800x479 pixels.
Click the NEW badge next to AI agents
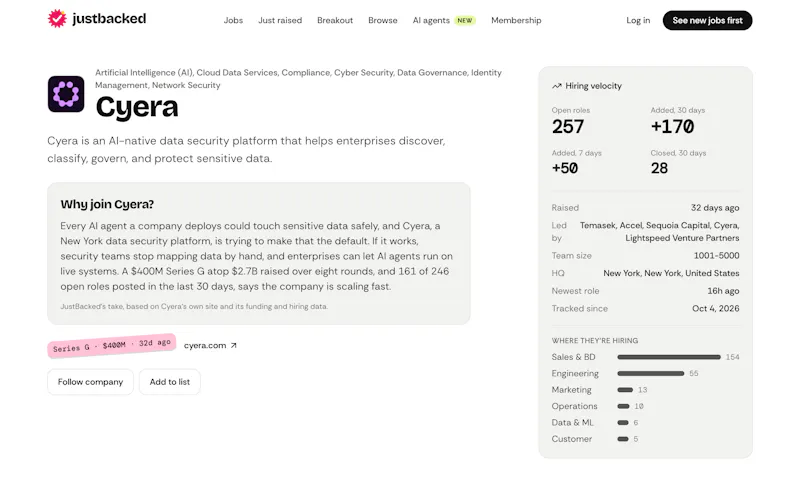point(465,20)
